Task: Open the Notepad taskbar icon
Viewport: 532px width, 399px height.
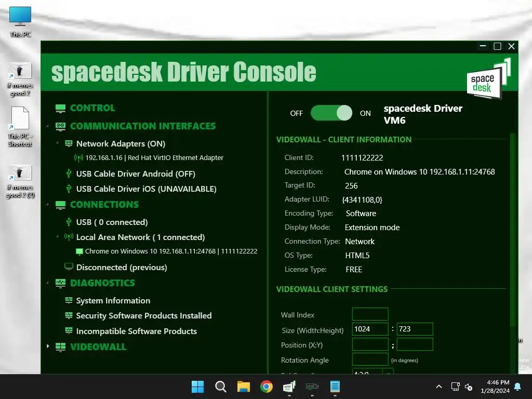Action: point(335,387)
